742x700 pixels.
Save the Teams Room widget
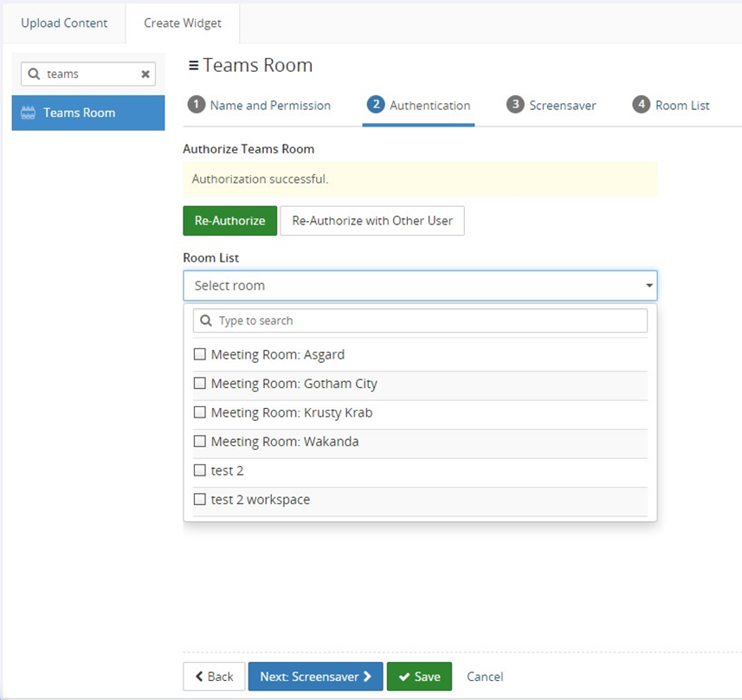coord(419,677)
